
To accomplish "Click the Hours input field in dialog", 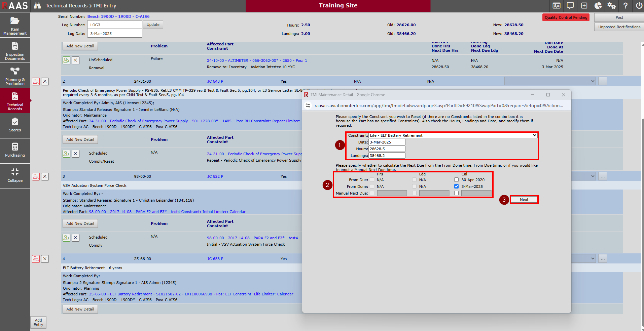I will [x=387, y=149].
